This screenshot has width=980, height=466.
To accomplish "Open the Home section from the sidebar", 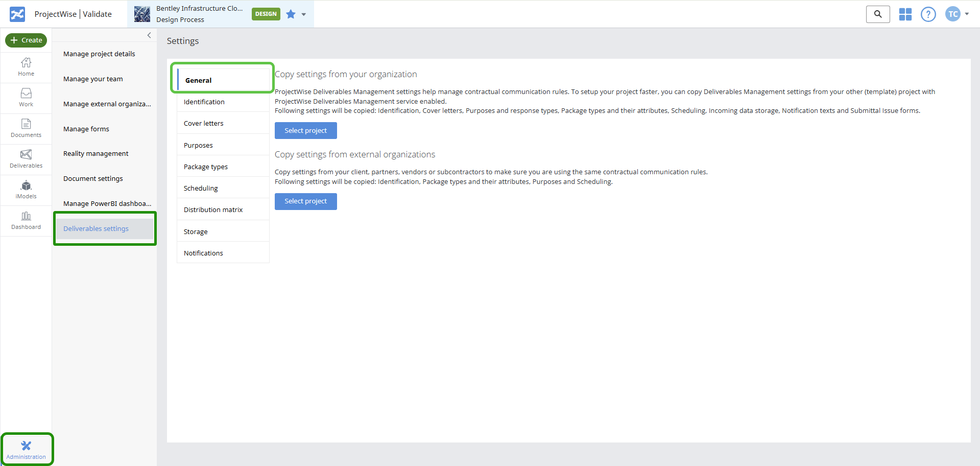I will [26, 66].
